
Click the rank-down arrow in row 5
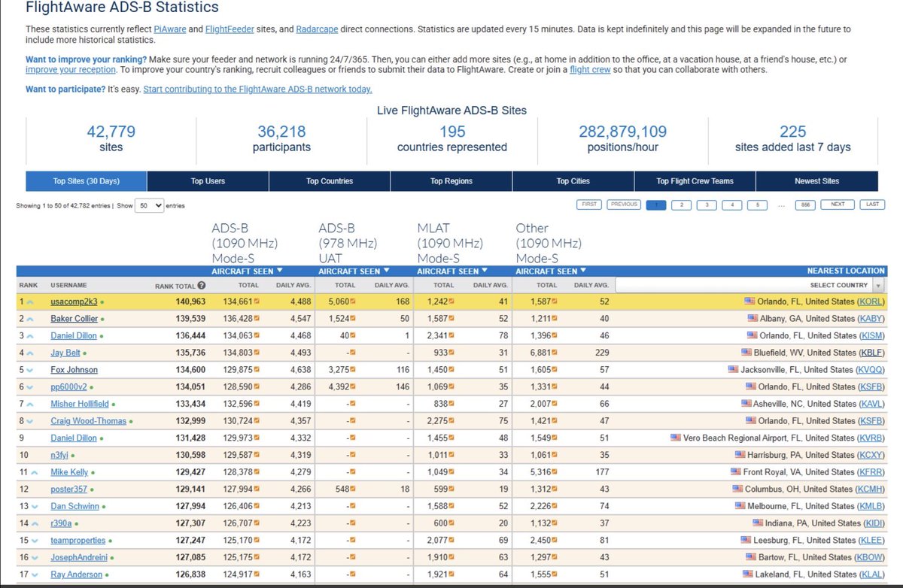(x=30, y=371)
